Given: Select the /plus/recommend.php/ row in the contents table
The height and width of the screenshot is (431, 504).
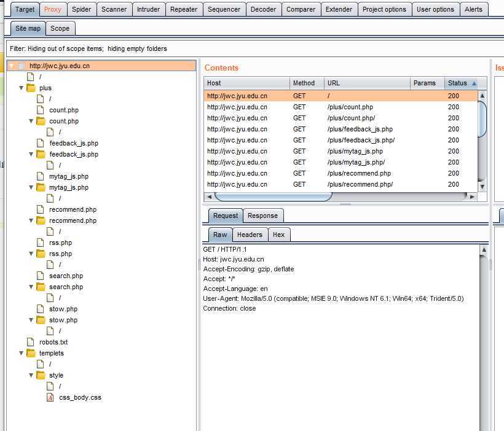Looking at the screenshot, I should click(x=341, y=184).
